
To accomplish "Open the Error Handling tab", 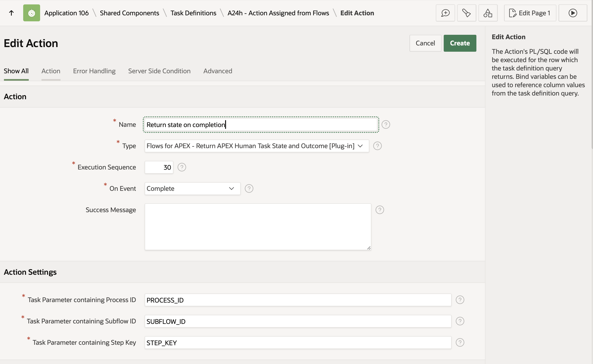I will coord(94,71).
